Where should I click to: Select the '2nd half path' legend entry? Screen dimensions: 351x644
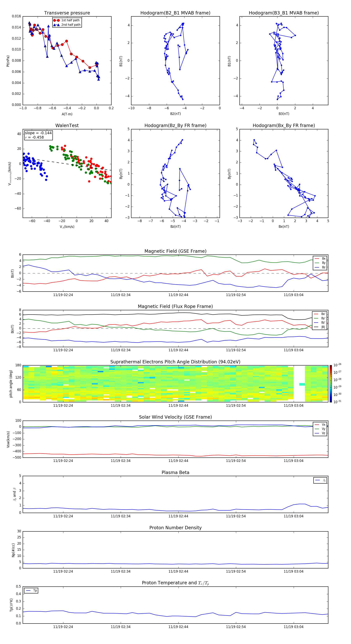(x=67, y=25)
